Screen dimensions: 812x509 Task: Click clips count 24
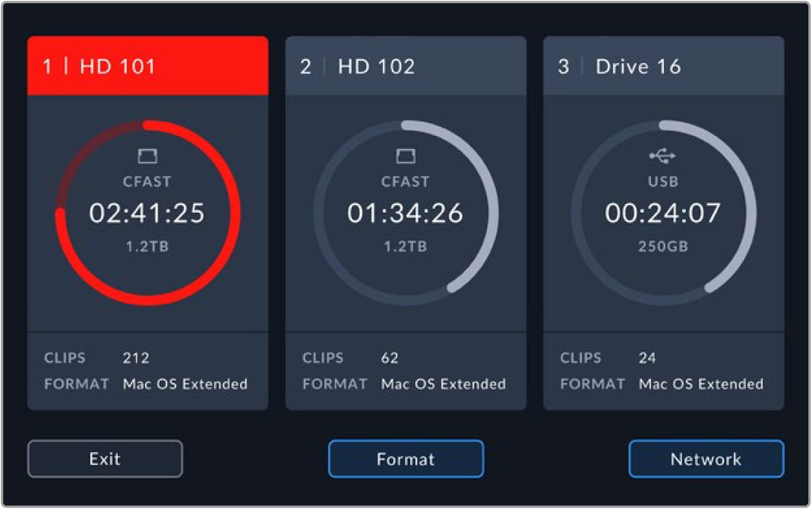click(647, 358)
